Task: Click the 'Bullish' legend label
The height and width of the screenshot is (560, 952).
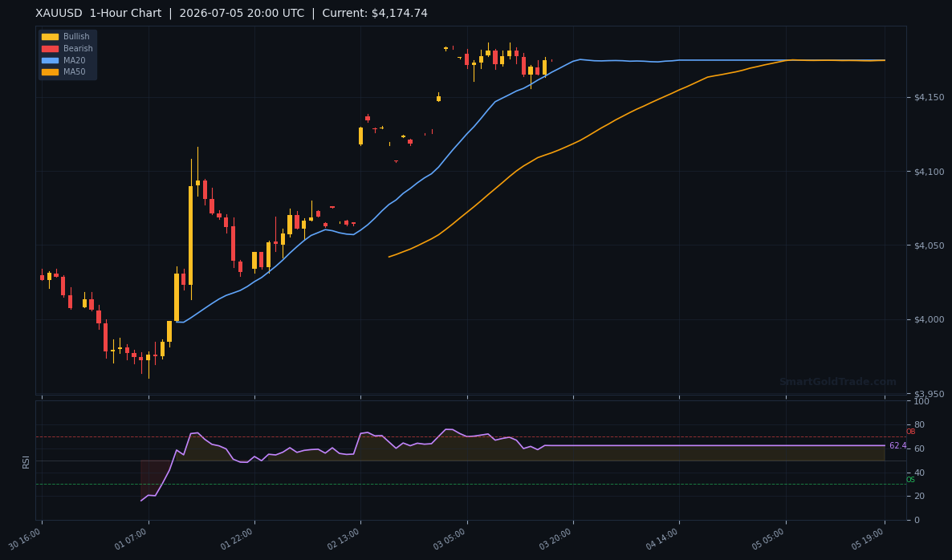Action: [76, 37]
